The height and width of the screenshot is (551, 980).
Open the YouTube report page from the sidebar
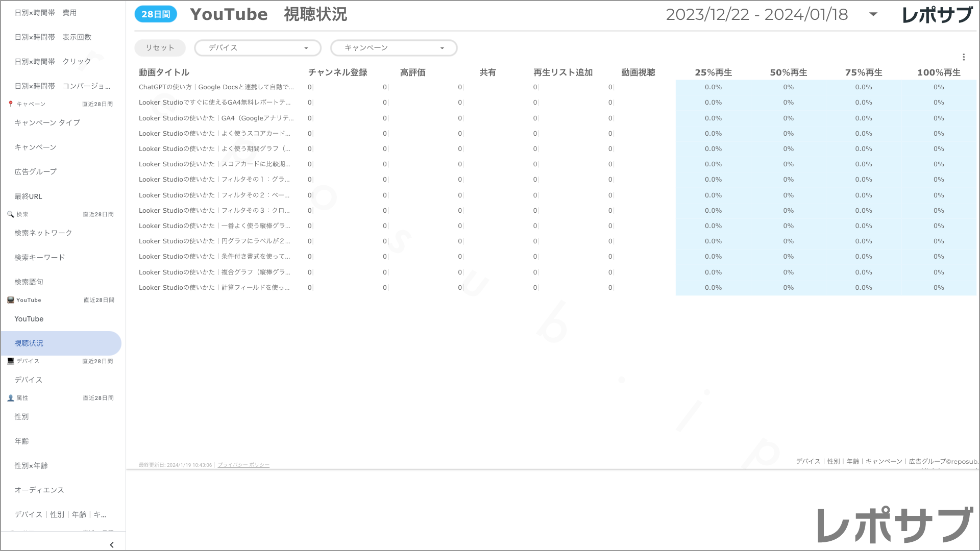tap(29, 318)
